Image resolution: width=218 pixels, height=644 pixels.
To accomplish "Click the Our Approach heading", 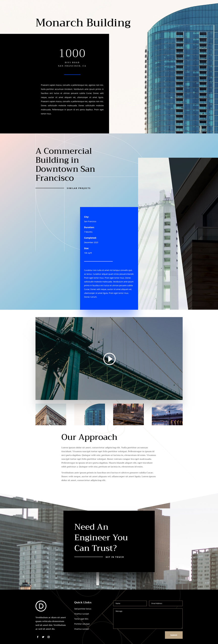I will coord(89,437).
